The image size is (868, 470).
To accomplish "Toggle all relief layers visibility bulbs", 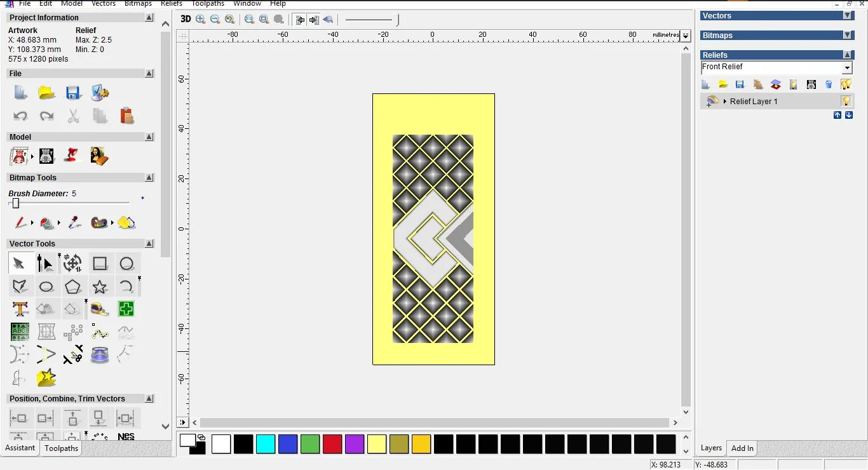I will (x=846, y=84).
